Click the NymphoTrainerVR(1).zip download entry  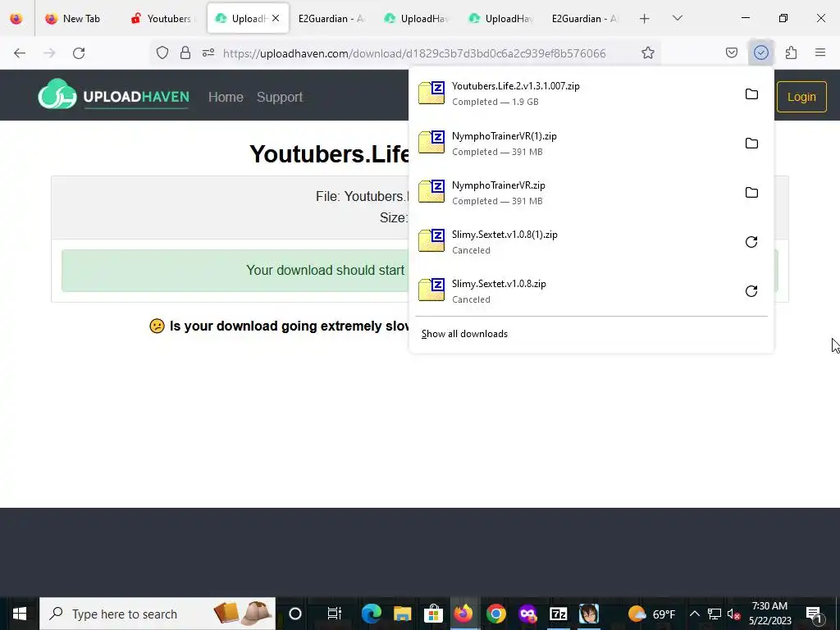576,144
